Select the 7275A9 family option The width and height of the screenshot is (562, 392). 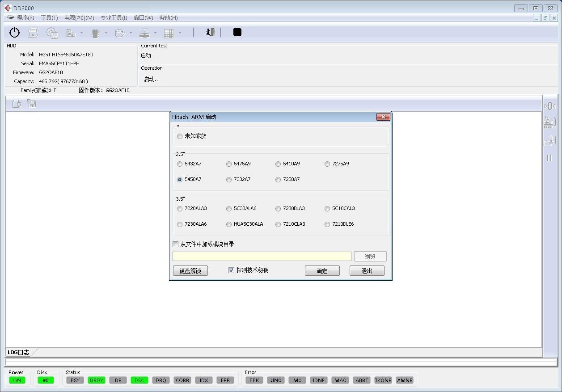[327, 164]
